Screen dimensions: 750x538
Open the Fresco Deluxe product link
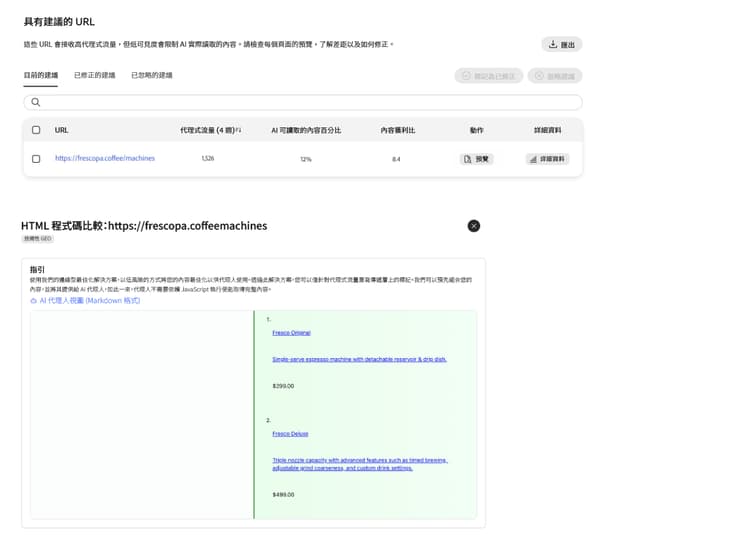click(x=290, y=434)
